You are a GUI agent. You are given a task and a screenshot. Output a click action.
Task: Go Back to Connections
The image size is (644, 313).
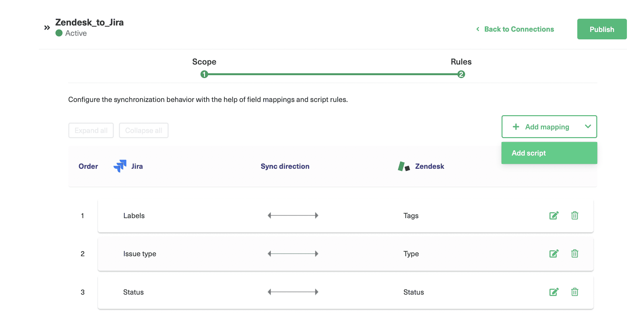(x=519, y=29)
